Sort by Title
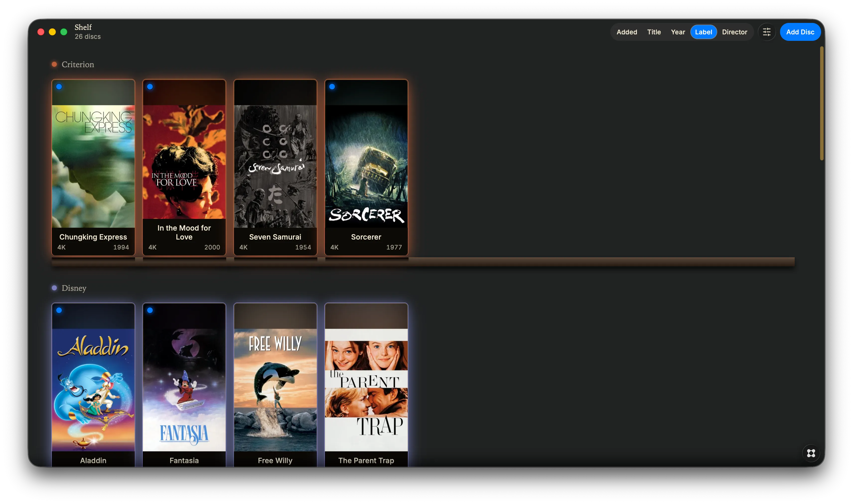Image resolution: width=853 pixels, height=504 pixels. 654,32
